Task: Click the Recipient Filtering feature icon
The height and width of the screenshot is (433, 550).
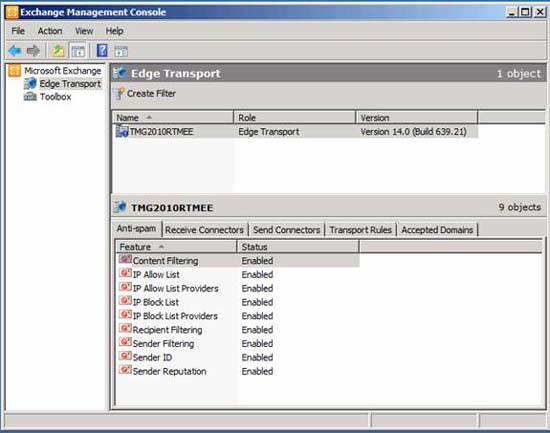Action: click(125, 328)
